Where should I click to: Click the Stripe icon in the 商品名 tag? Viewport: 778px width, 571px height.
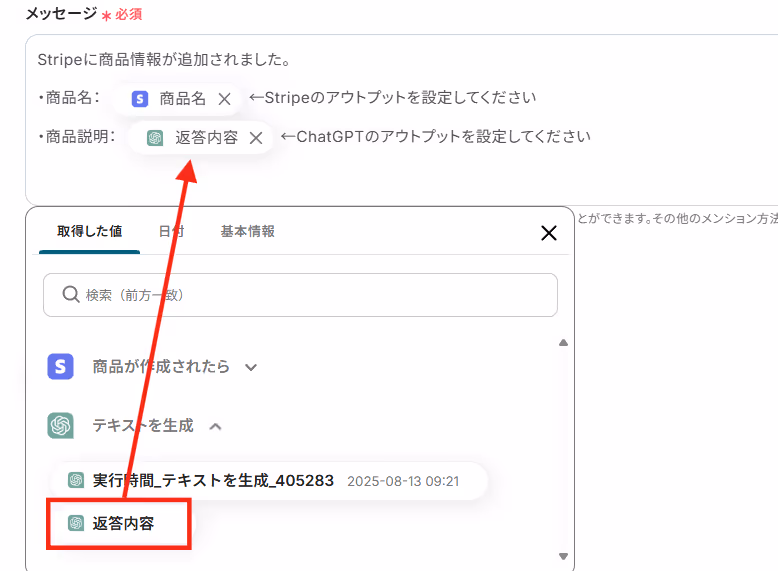[x=140, y=99]
